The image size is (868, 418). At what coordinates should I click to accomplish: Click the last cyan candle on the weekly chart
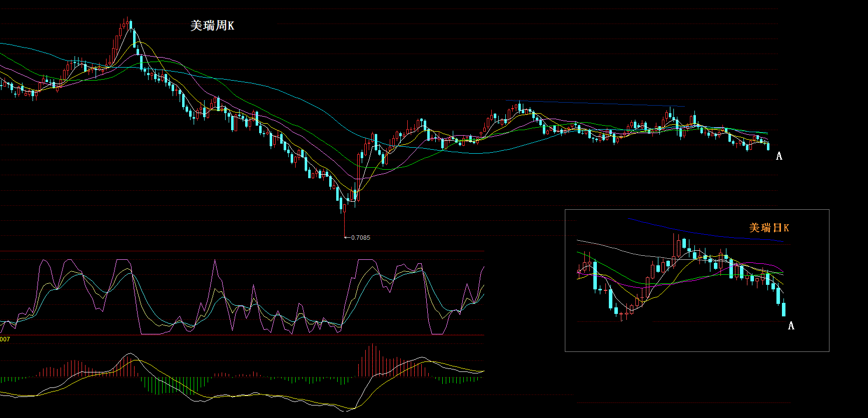(x=768, y=146)
